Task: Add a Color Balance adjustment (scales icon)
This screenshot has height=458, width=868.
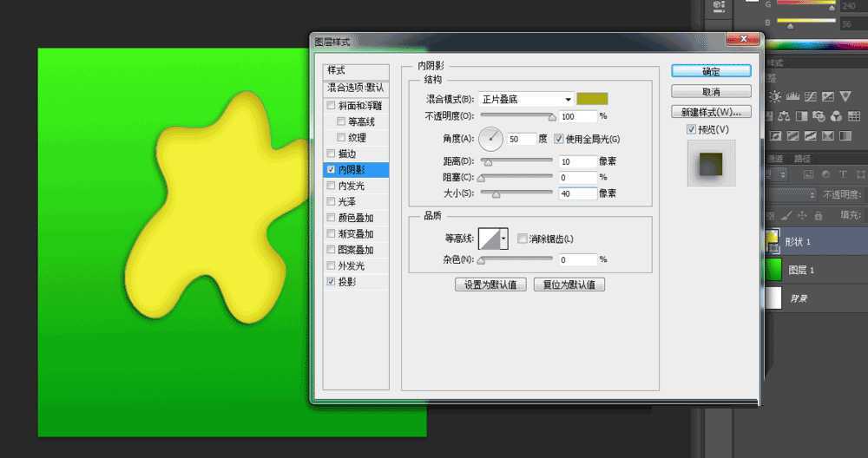Action: click(784, 116)
